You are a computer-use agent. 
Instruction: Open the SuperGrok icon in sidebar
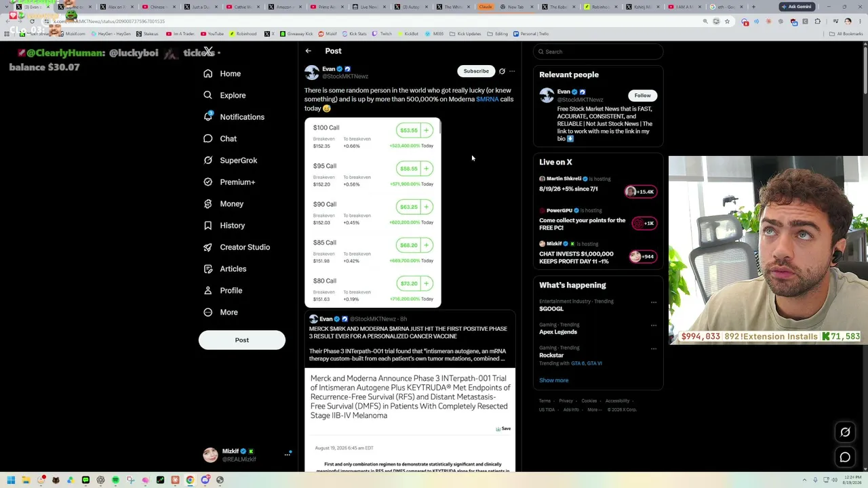[x=208, y=161]
